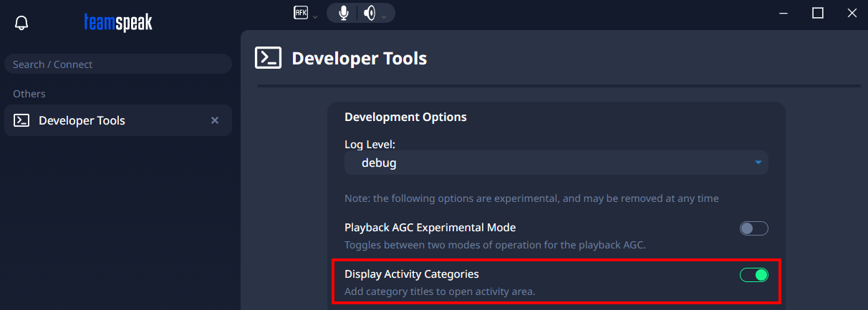Viewport: 868px width, 310px height.
Task: Expand the speaker options chevron
Action: point(384,16)
